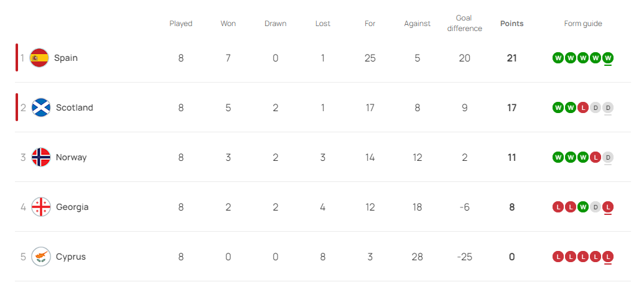The width and height of the screenshot is (644, 282).
Task: Click the Norway flag icon
Action: 41,157
